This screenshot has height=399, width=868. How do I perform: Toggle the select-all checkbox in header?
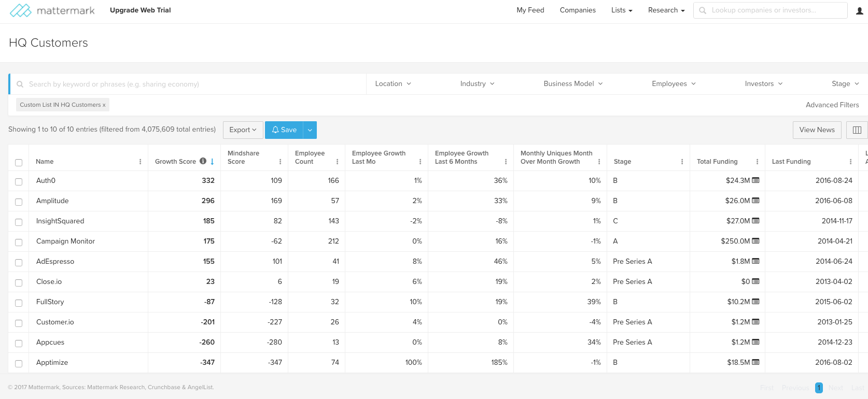click(19, 163)
